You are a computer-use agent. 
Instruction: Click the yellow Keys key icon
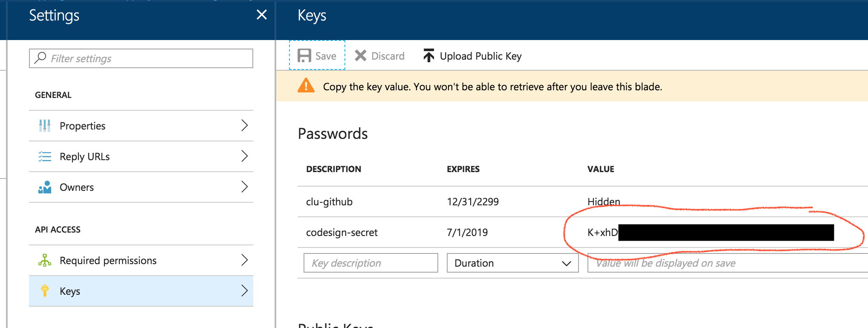pos(45,291)
